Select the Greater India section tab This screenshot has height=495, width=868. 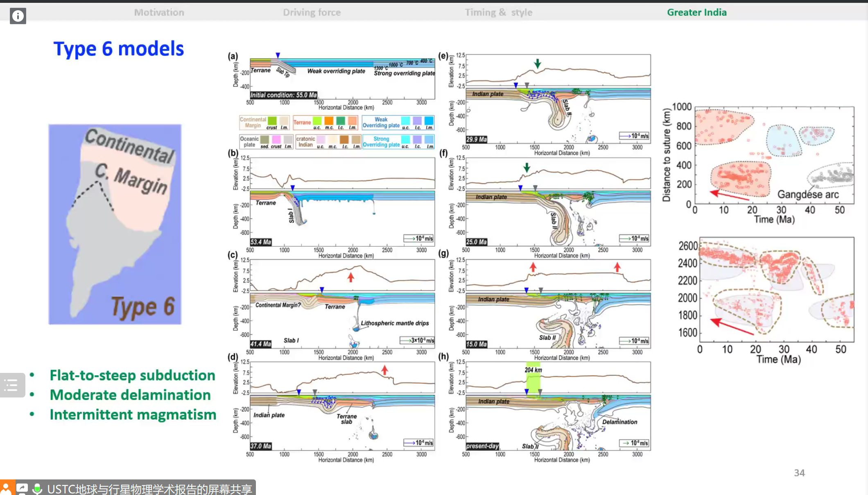click(x=697, y=12)
